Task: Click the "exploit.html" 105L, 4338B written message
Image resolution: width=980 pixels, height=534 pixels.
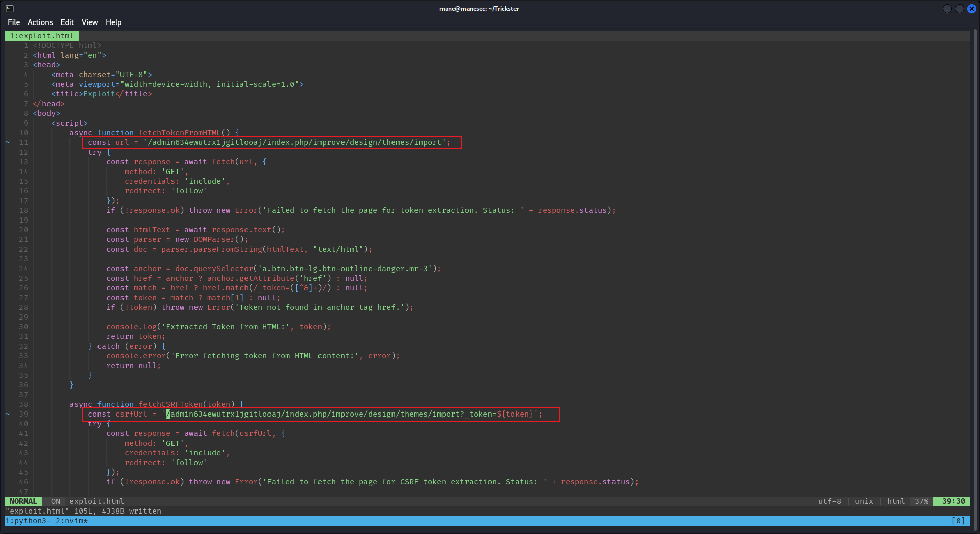Action: click(x=83, y=511)
